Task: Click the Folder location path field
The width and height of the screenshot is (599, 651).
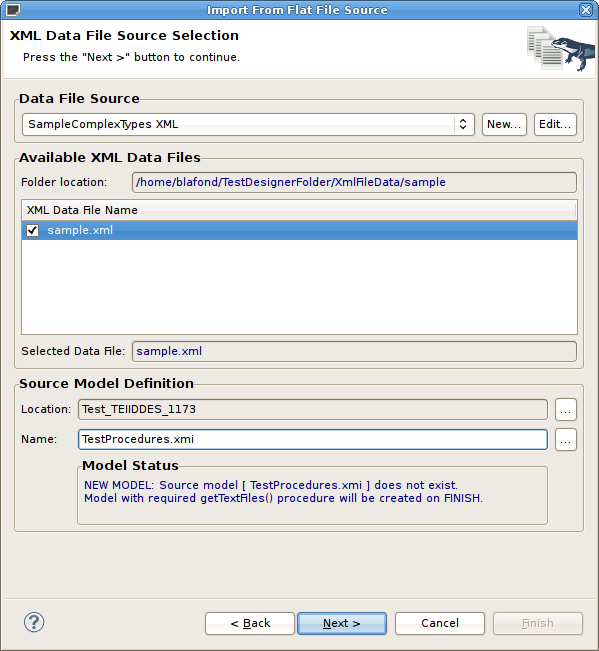Action: point(354,182)
